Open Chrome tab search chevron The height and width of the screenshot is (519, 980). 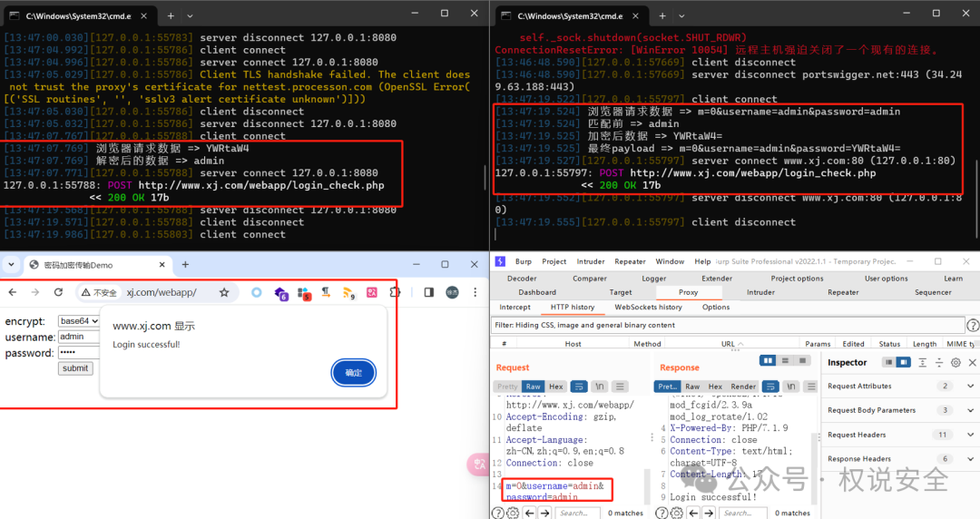[11, 265]
